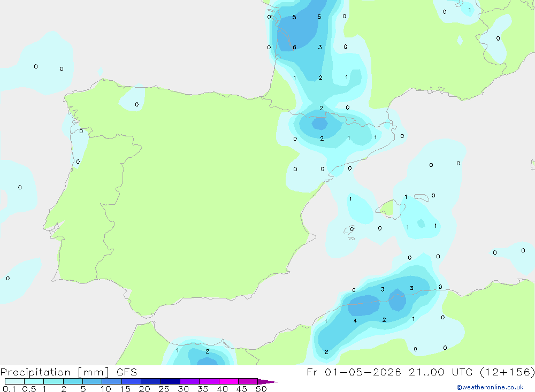The image size is (535, 392).
Task: Click the '21..00' time text
Action: (x=426, y=372)
